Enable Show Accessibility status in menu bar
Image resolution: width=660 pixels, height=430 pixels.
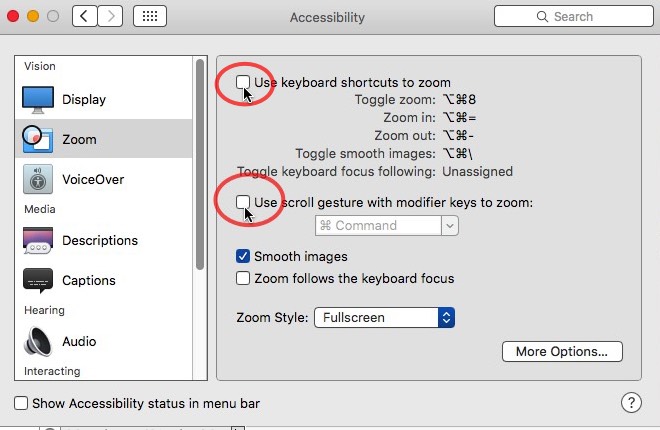22,403
